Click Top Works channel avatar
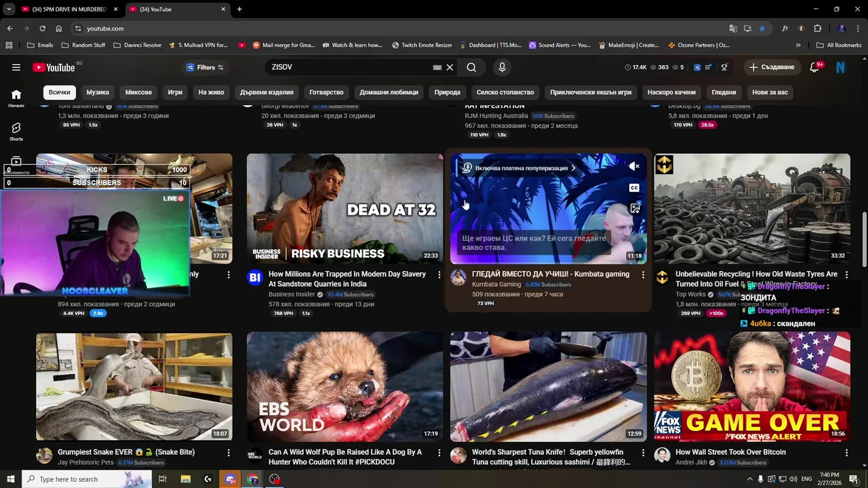The image size is (868, 488). coord(662,277)
